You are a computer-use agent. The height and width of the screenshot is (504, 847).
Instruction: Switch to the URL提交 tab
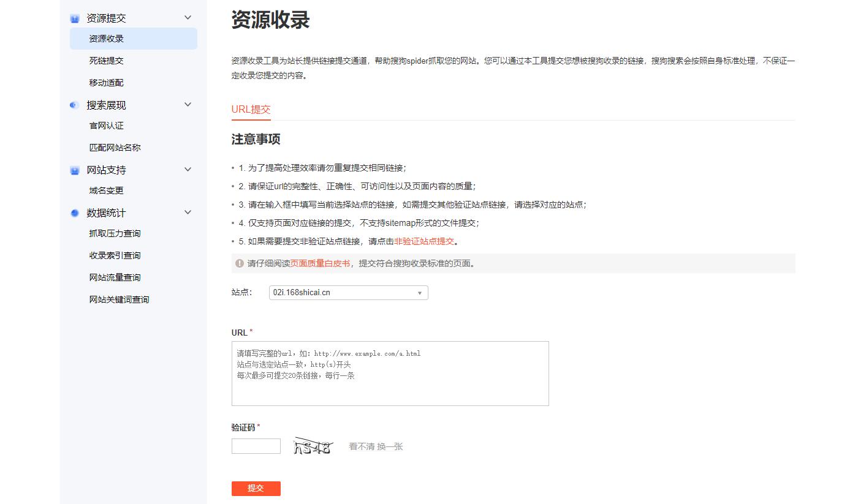(251, 110)
